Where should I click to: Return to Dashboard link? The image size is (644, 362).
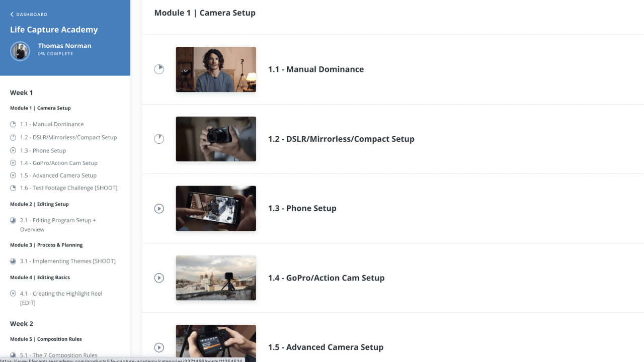32,15
